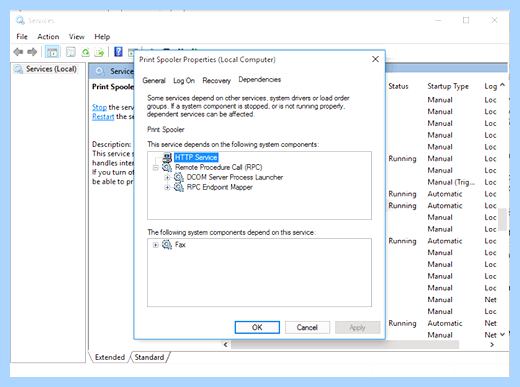Switch to the Extended view tab
The height and width of the screenshot is (387, 520).
110,357
